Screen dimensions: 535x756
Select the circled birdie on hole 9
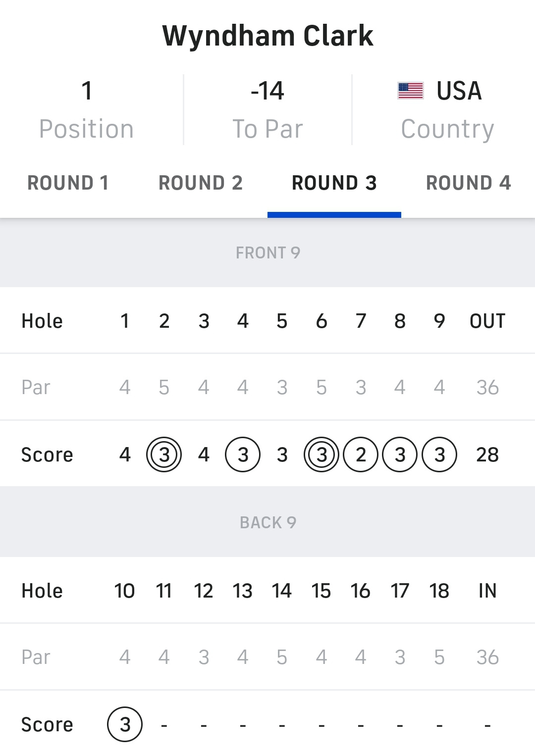[x=439, y=454]
